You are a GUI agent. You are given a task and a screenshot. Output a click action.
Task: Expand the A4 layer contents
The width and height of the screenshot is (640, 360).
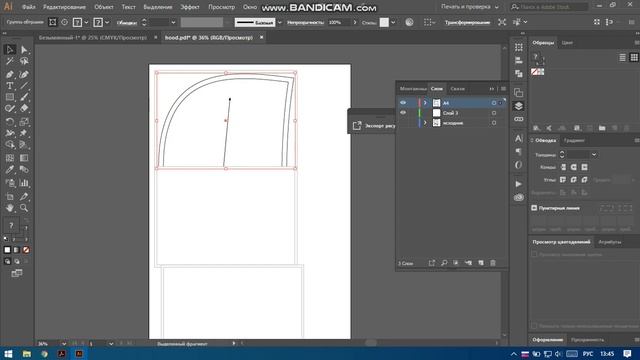[425, 103]
